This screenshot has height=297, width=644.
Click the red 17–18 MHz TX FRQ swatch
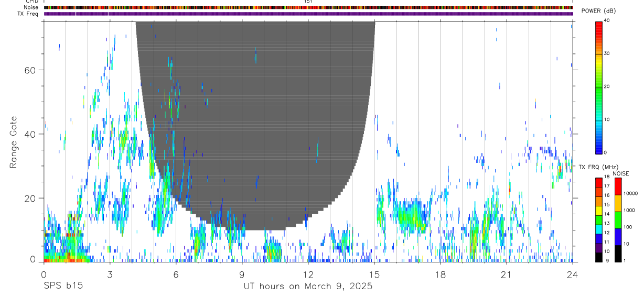[x=598, y=182]
